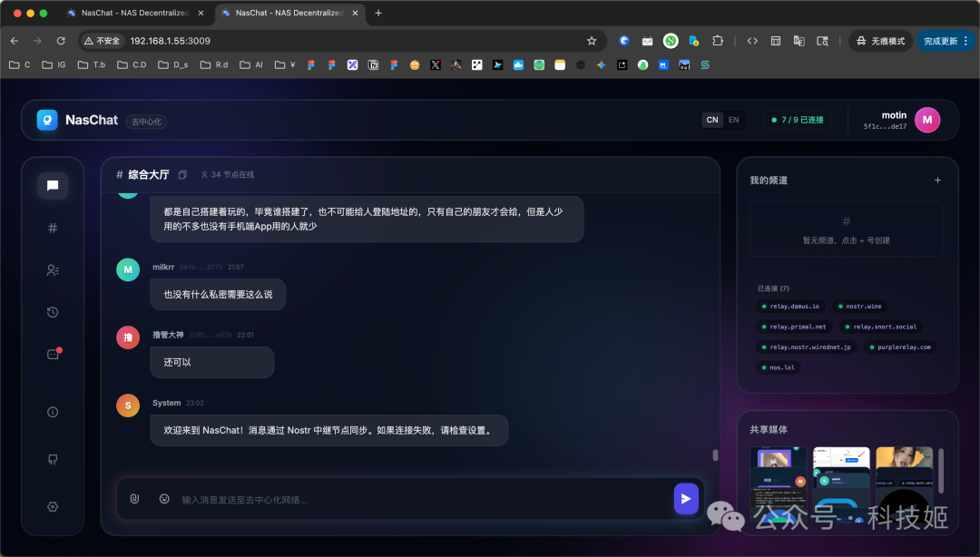Viewport: 980px width, 557px height.
Task: Open the history clock icon in sidebar
Action: click(52, 311)
